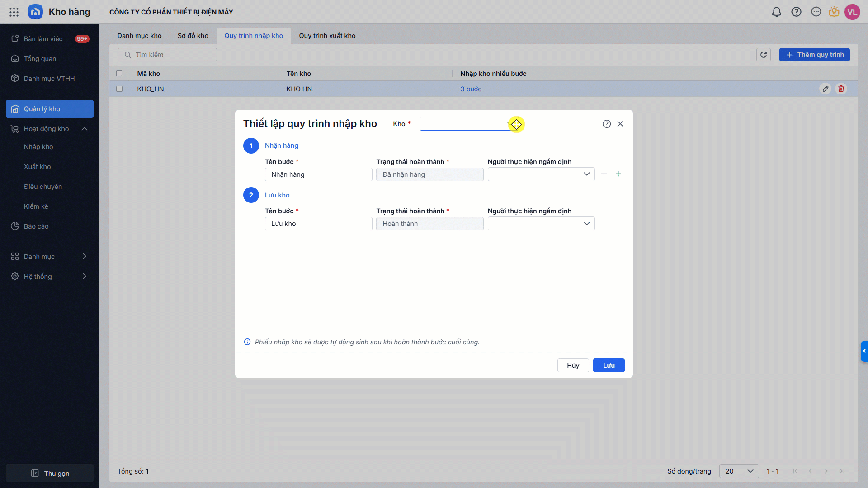Click the help question icon in dialog header

tap(607, 124)
